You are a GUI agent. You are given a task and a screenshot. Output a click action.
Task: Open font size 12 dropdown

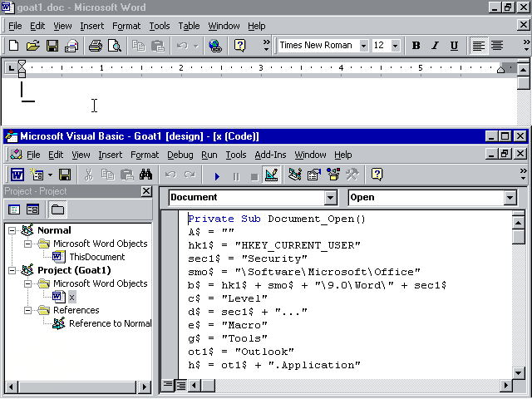point(396,46)
